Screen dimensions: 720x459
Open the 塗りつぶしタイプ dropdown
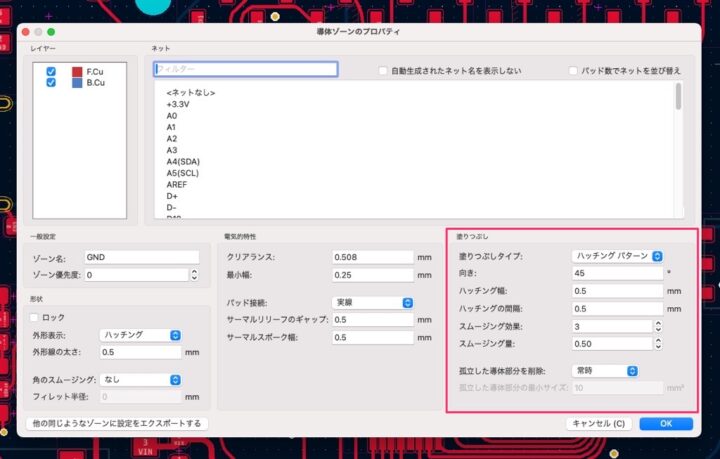(617, 256)
